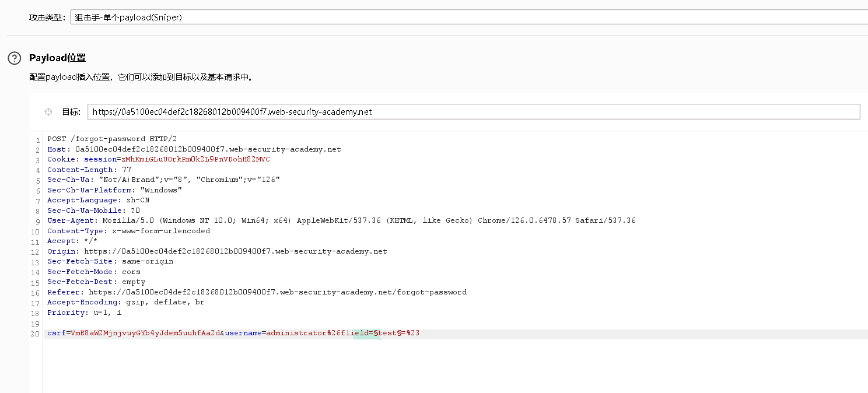Click the Priority: u=1, i line
The image size is (868, 393).
[x=85, y=313]
